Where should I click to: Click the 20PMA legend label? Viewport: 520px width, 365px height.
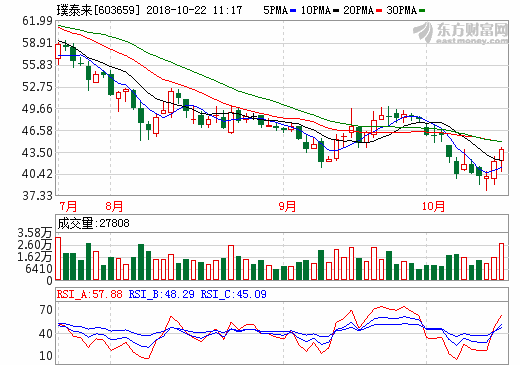pyautogui.click(x=359, y=10)
